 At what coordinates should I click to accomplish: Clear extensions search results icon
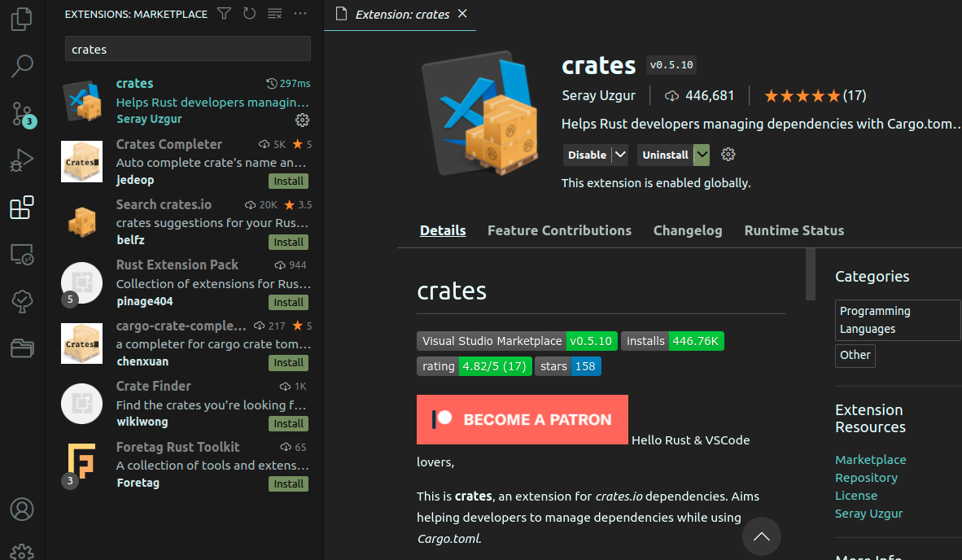click(x=274, y=14)
